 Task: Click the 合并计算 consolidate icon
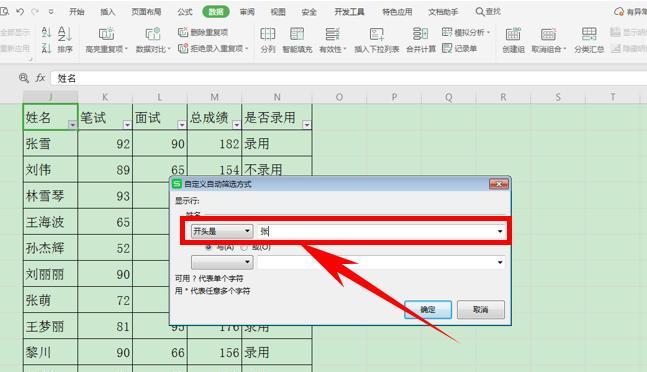[420, 34]
